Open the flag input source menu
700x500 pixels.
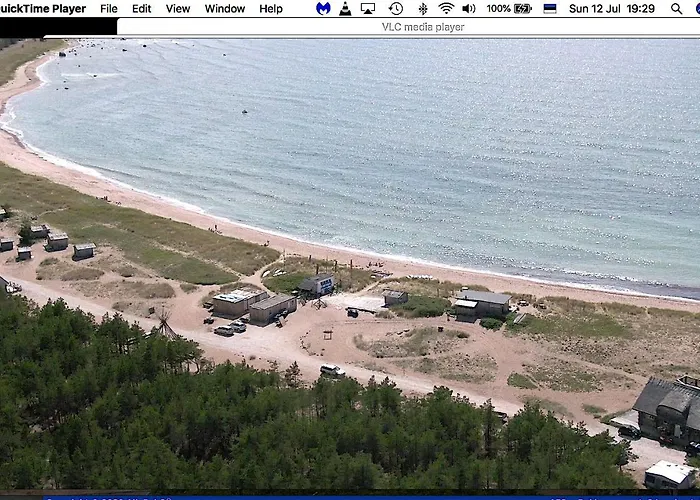[x=550, y=9]
